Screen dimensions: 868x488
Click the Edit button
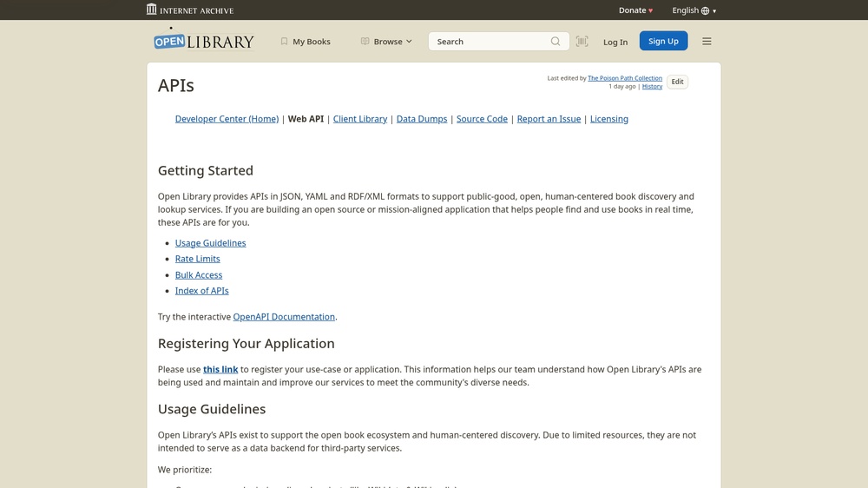(677, 82)
